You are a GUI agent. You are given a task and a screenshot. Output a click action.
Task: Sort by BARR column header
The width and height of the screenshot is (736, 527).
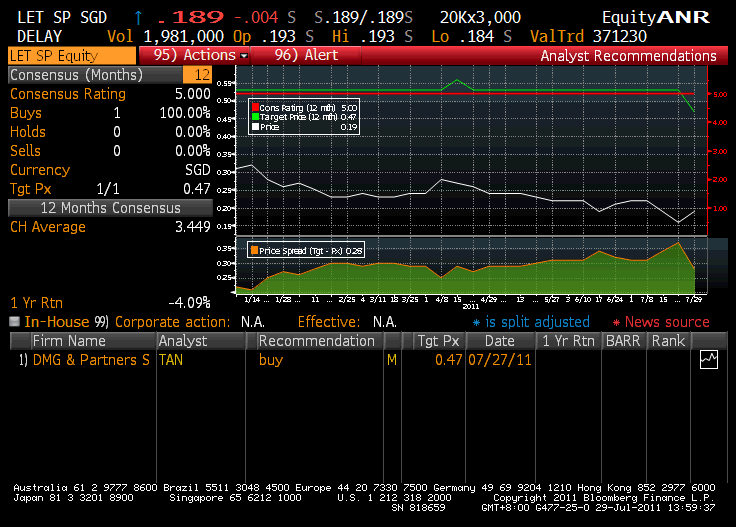[x=623, y=341]
